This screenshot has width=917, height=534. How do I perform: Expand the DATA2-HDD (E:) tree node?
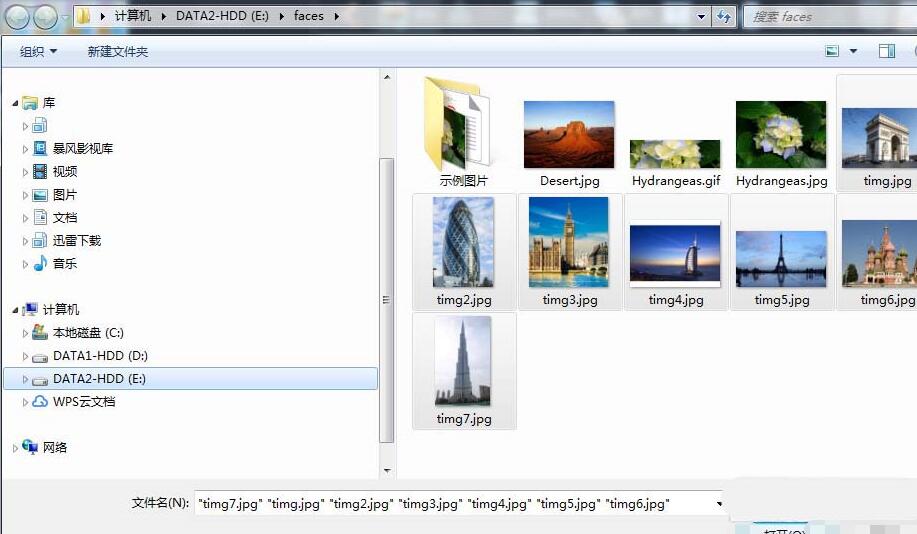(25, 379)
